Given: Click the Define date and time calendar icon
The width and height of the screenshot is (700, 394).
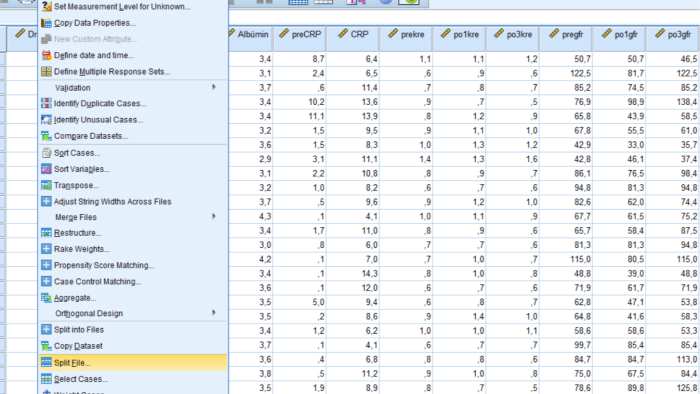Looking at the screenshot, I should click(46, 55).
